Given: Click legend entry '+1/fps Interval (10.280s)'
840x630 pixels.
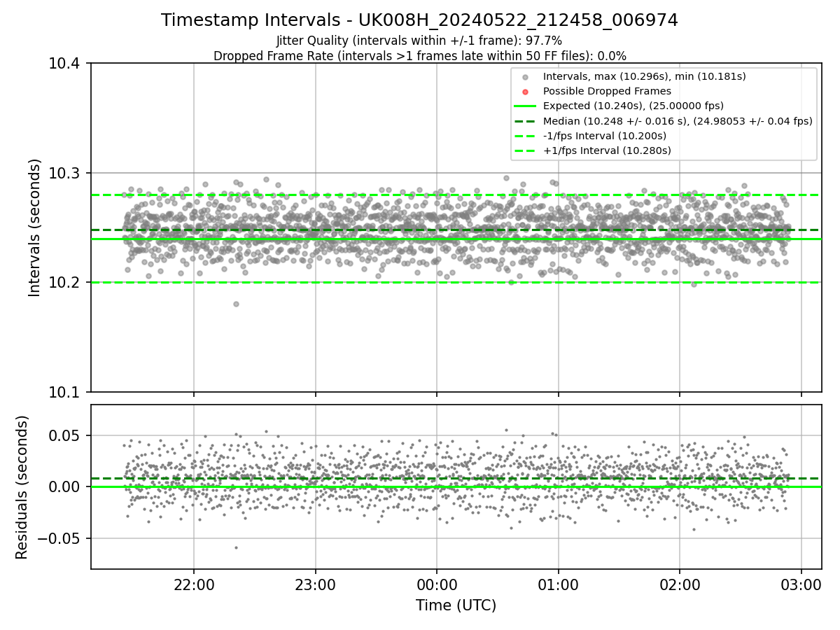Looking at the screenshot, I should 607,150.
